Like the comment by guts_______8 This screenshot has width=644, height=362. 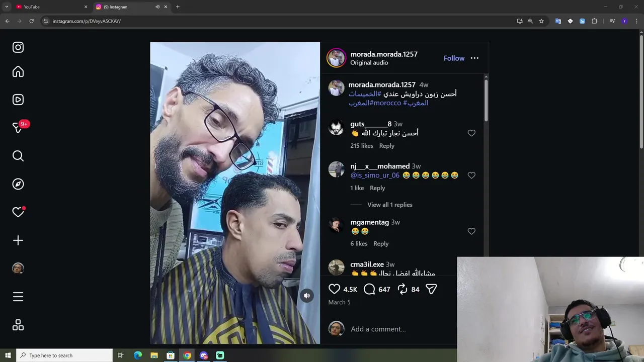(x=471, y=133)
